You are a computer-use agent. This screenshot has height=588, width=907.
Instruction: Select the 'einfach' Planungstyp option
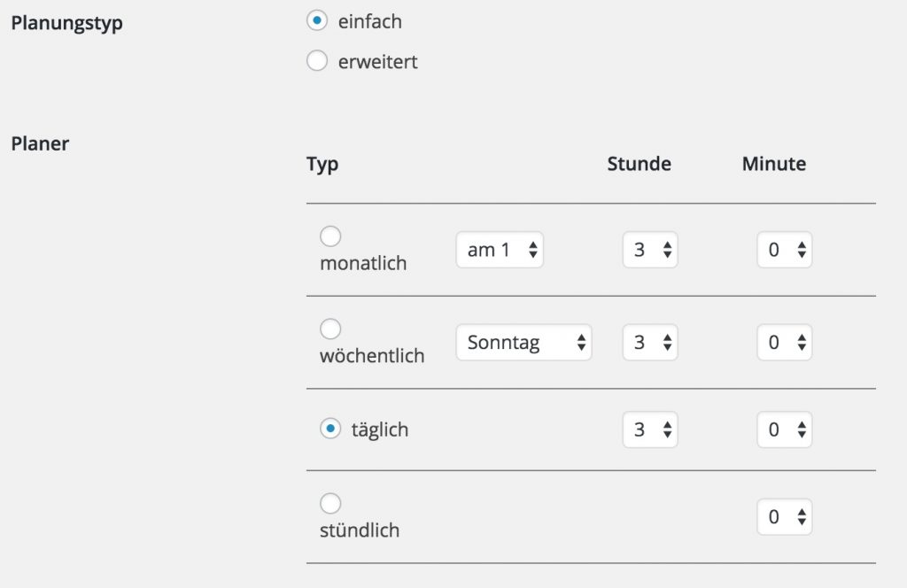[x=316, y=20]
